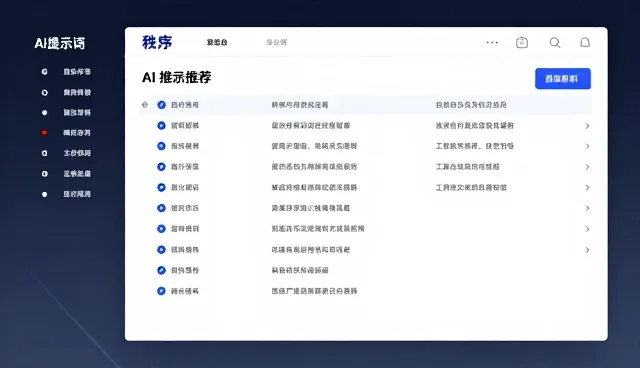Select the first blue circle icon in the list
The image size is (640, 368).
pos(161,105)
